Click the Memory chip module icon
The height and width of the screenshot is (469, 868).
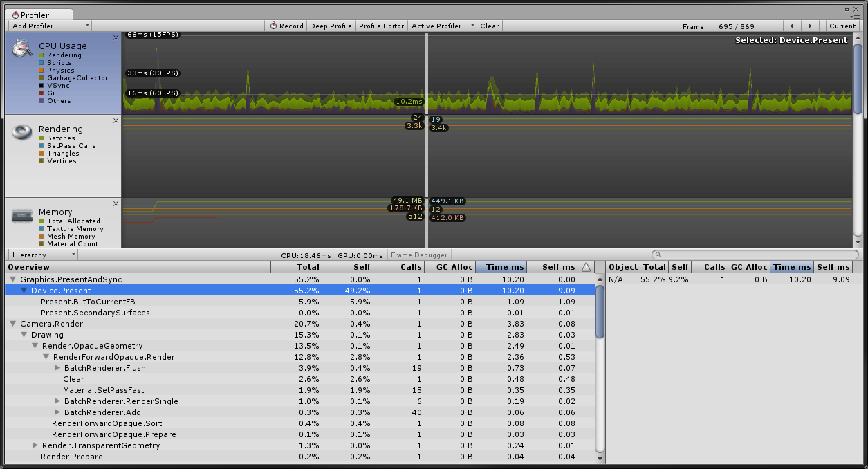tap(21, 214)
